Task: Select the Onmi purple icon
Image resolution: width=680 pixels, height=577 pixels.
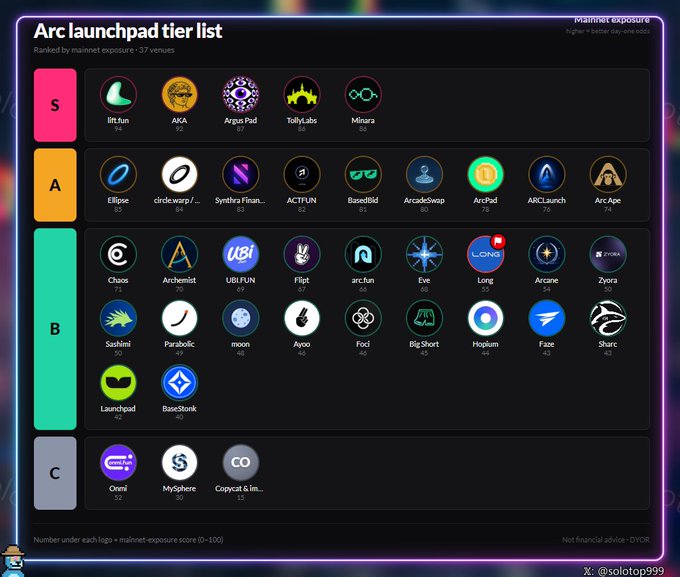Action: click(118, 462)
